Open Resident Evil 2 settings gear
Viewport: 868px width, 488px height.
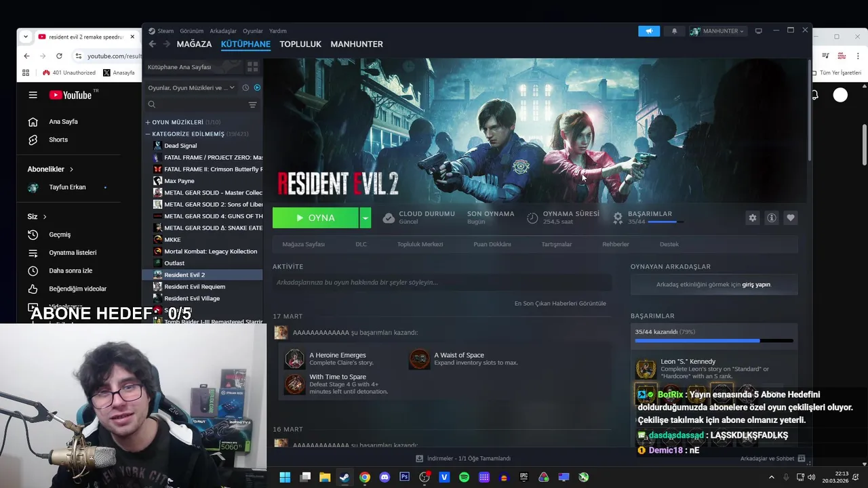click(752, 218)
